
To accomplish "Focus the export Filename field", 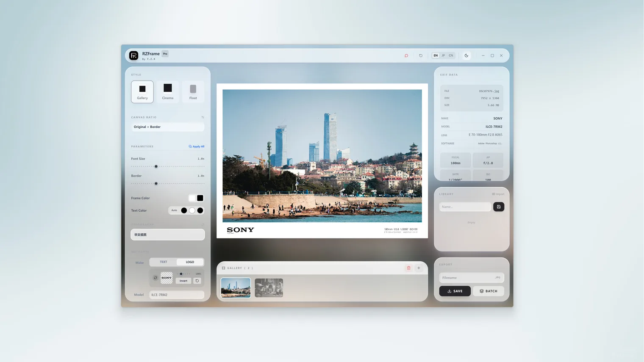I will tap(472, 278).
